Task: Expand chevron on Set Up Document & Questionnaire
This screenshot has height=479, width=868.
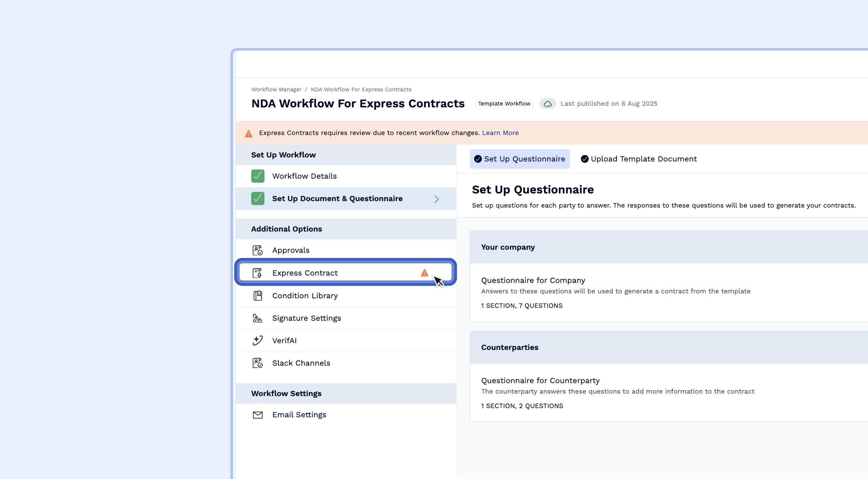Action: click(x=436, y=199)
